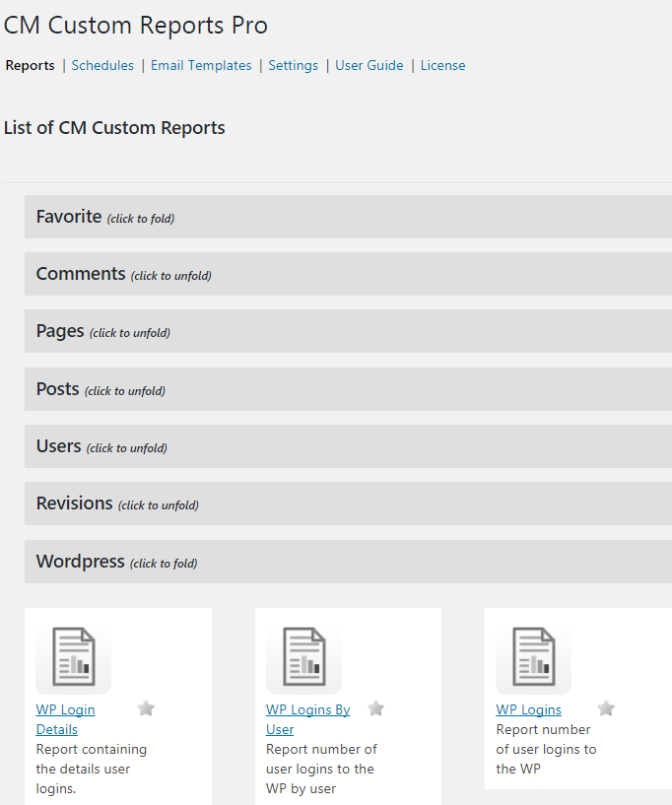Expand the Pages report category
Viewport: 672px width, 805px height.
(102, 332)
